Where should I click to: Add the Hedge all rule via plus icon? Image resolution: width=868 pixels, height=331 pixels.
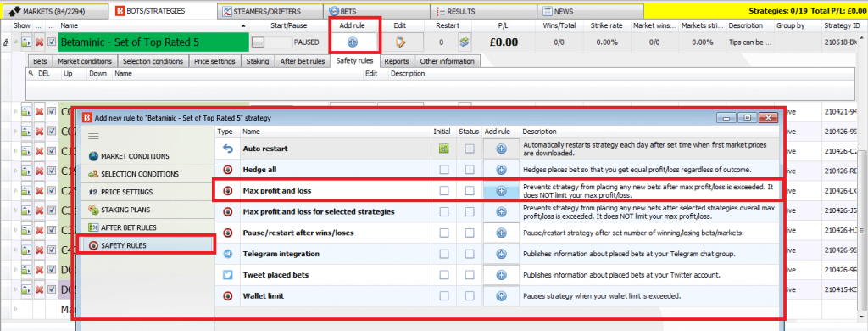click(501, 170)
